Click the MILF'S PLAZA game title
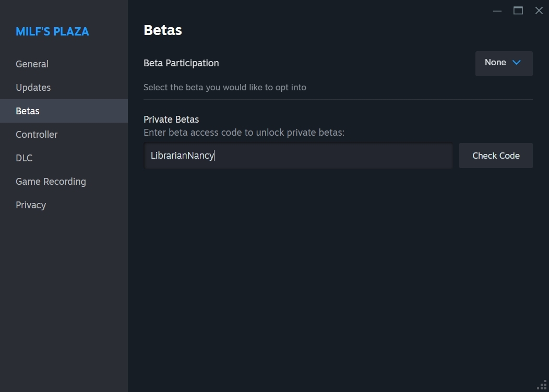The width and height of the screenshot is (549, 392). 52,32
